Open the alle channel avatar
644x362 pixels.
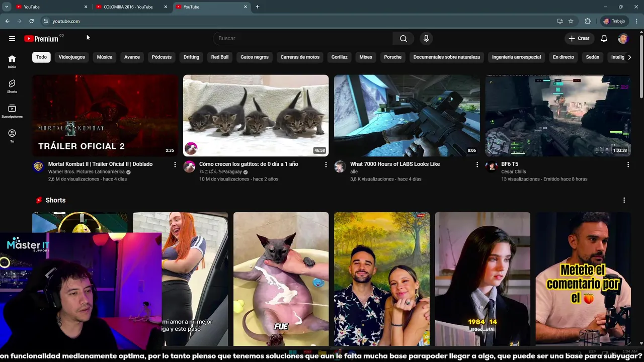click(x=340, y=167)
